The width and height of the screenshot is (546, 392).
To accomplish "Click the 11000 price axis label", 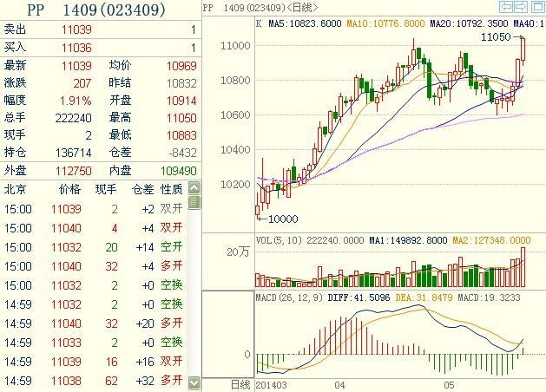I will point(235,46).
